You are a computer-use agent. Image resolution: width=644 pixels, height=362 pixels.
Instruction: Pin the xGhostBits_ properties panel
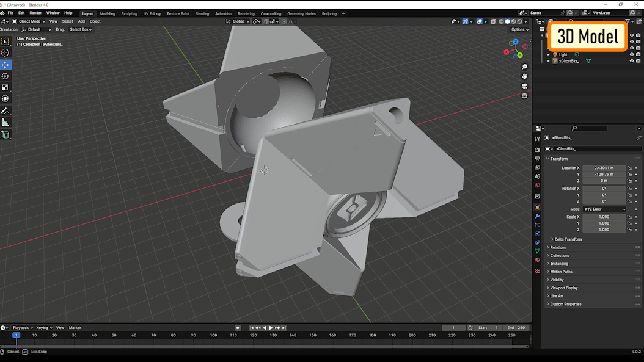[x=639, y=137]
